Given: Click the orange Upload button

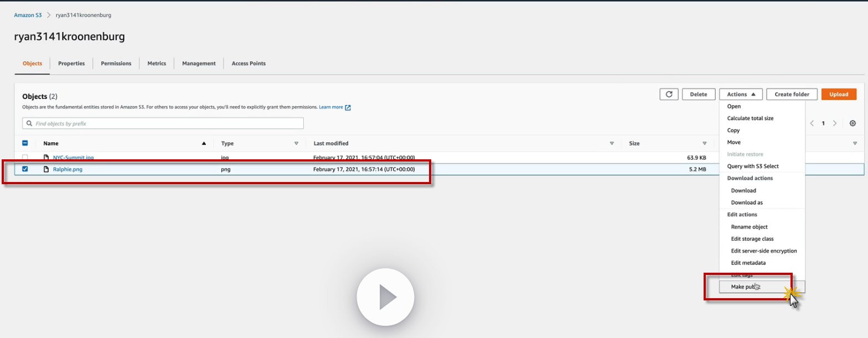Looking at the screenshot, I should coord(839,94).
